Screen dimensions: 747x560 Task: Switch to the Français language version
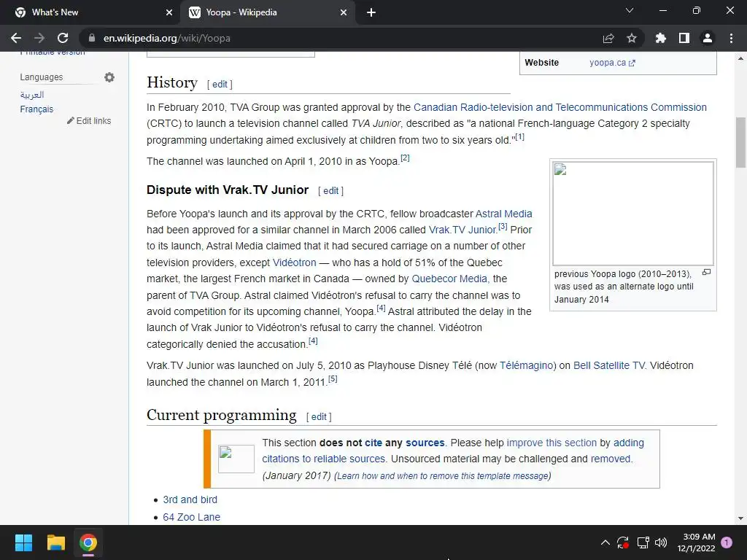tap(36, 109)
